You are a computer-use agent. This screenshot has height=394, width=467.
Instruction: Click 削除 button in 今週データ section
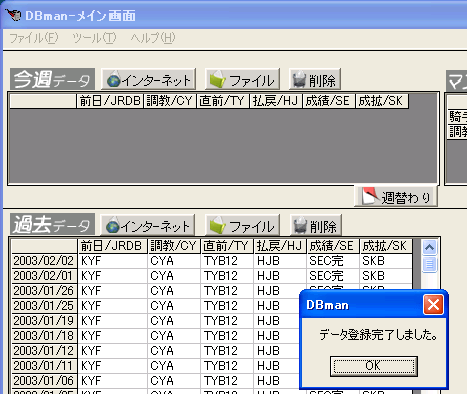[x=315, y=79]
